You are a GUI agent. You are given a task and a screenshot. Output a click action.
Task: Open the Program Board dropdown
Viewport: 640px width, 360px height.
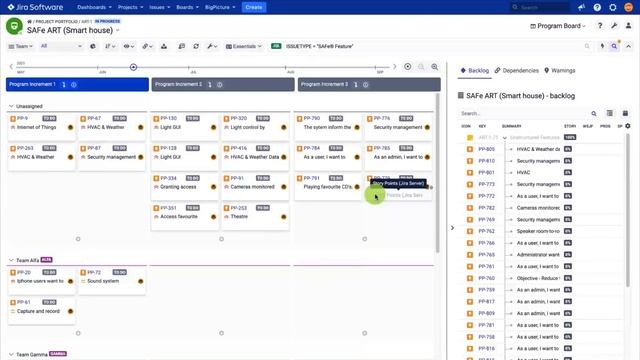pyautogui.click(x=558, y=26)
